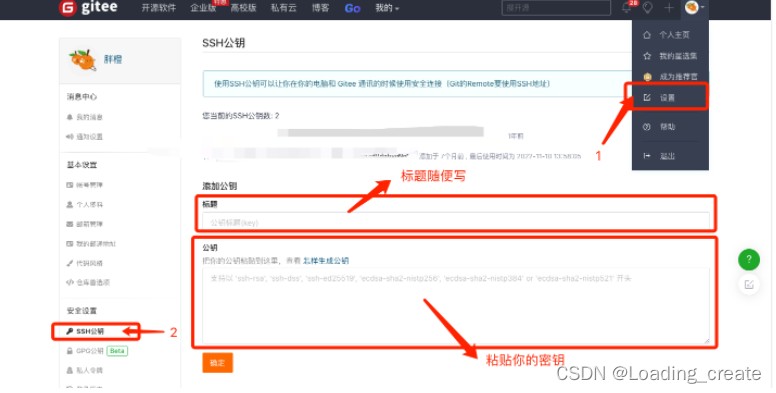Click the lock icon beside GPG公钥

point(70,351)
